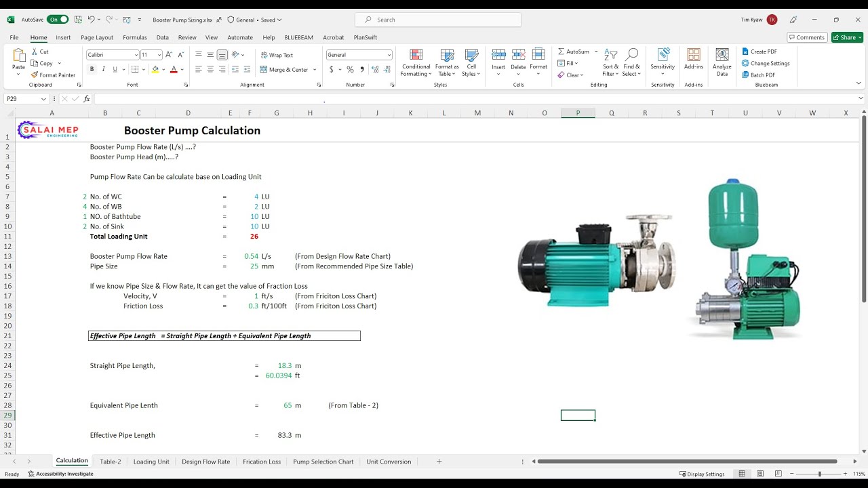Click the Share button

pyautogui.click(x=847, y=37)
